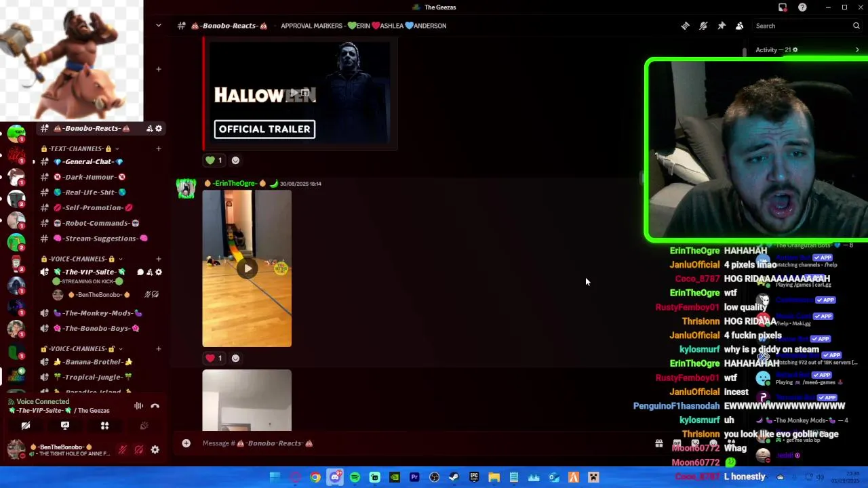Image resolution: width=868 pixels, height=488 pixels.
Task: Open Steam from the taskbar
Action: tap(454, 477)
